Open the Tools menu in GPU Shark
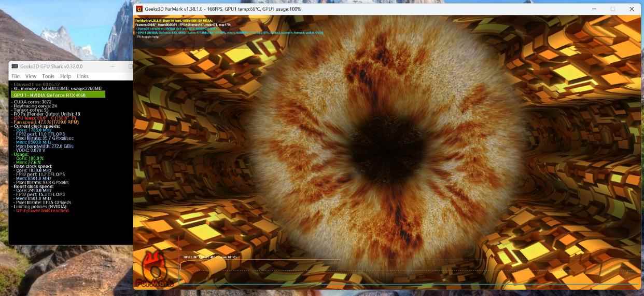Viewport: 644px width, 296px height. [x=48, y=76]
